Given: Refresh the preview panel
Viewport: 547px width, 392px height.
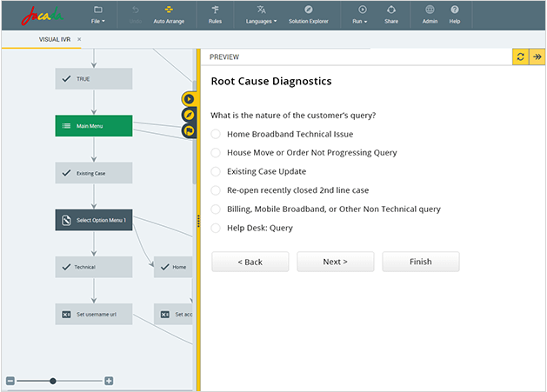Looking at the screenshot, I should point(520,56).
